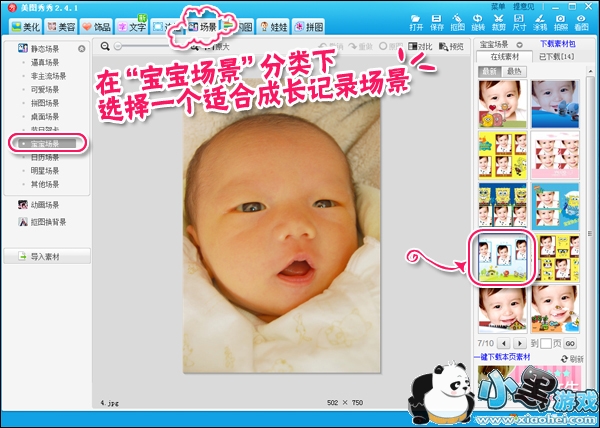Viewport: 600px width, 428px height.
Task: Select 宝宝场景 in the sidebar
Action: click(47, 144)
